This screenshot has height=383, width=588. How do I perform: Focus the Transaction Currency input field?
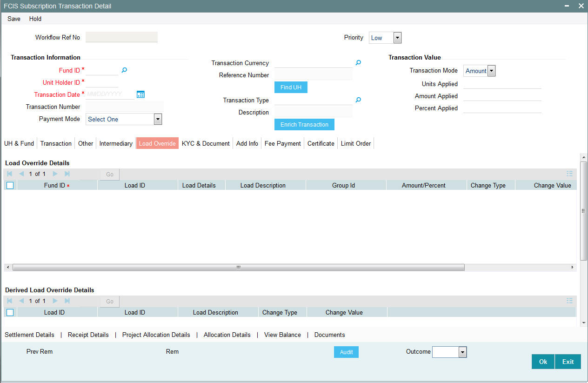point(314,63)
